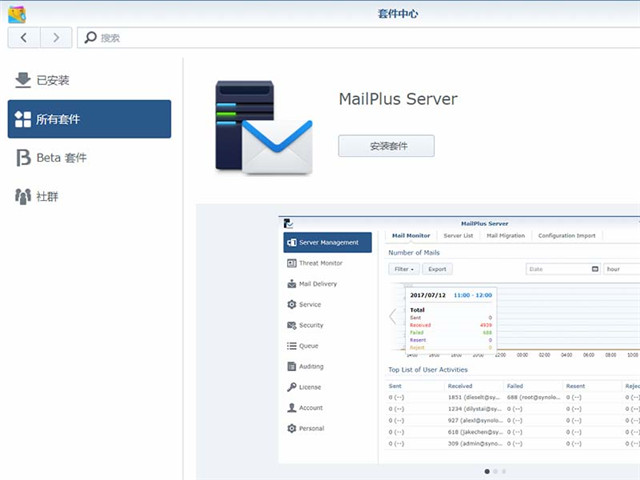Click the Received column header
The image size is (640, 480).
coord(460,386)
